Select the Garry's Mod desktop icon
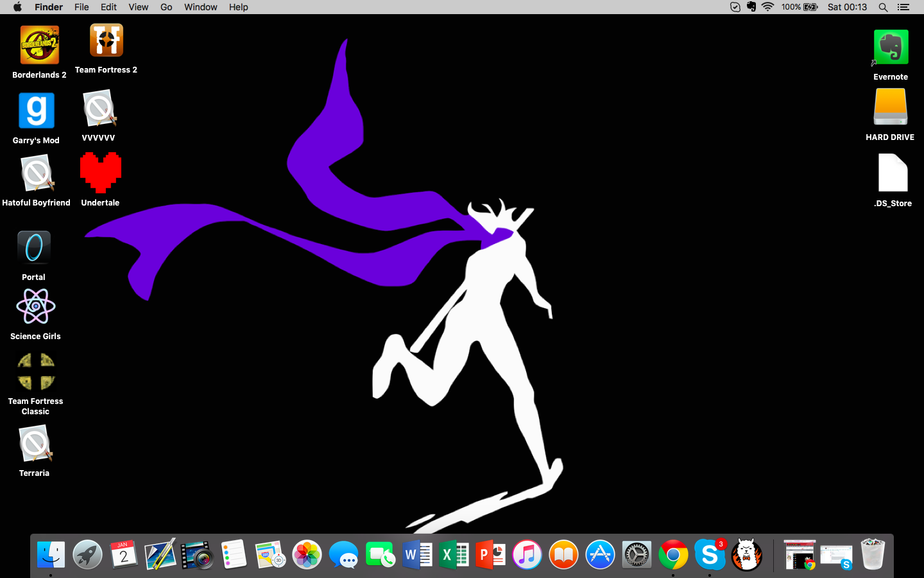This screenshot has height=578, width=924. [36, 111]
